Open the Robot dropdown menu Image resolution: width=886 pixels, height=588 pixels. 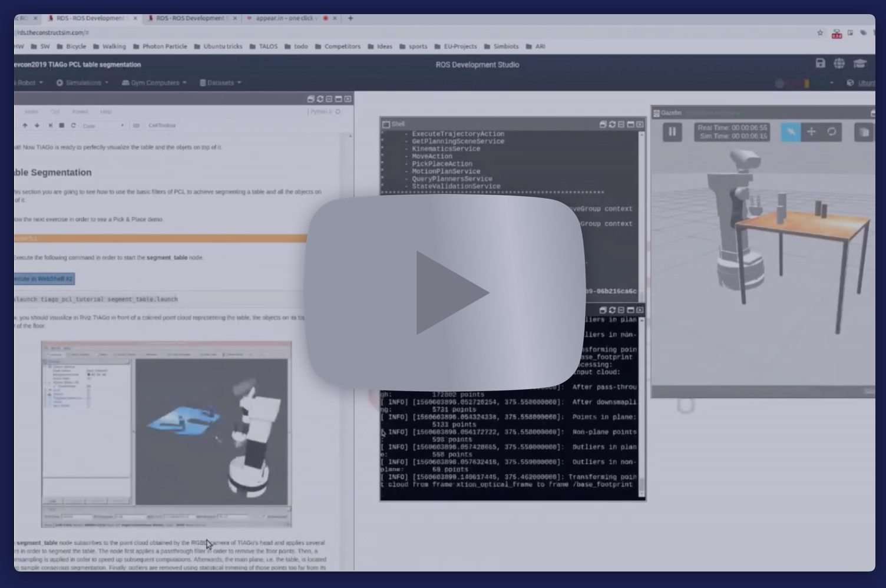[29, 83]
